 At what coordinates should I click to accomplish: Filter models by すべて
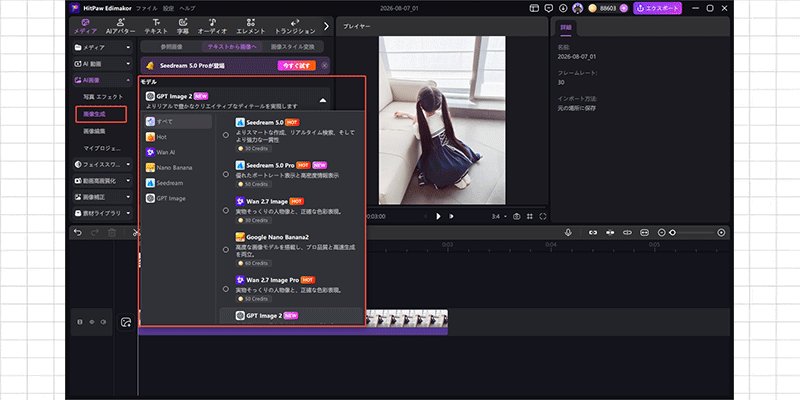(x=178, y=121)
